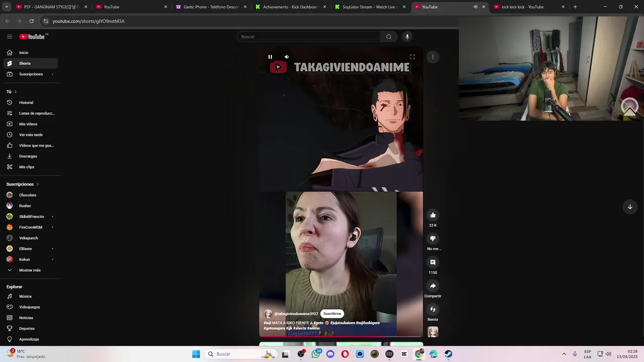This screenshot has height=362, width=644.
Task: Click the #jujutsukaisen hashtag
Action: click(x=342, y=323)
